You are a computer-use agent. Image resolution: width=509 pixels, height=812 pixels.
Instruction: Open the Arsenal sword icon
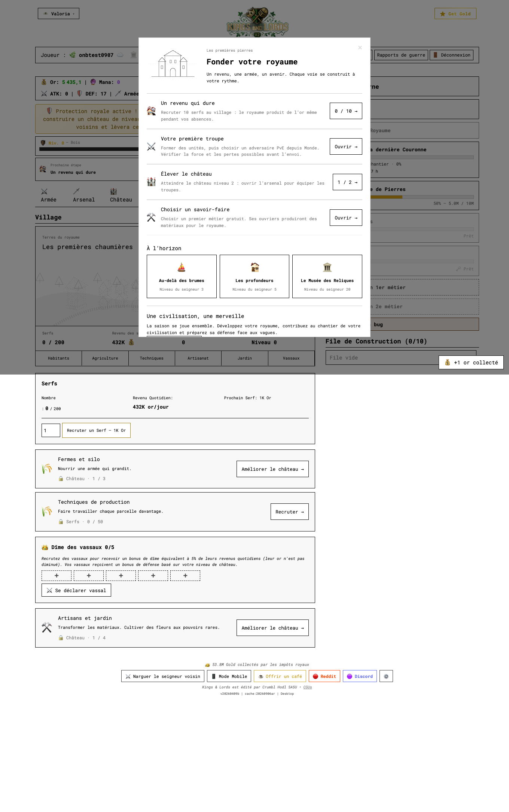pyautogui.click(x=76, y=191)
